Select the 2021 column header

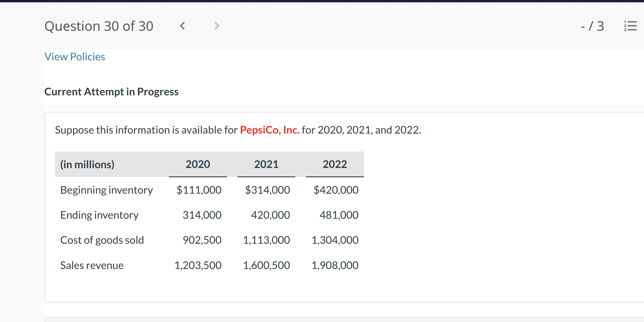click(x=266, y=164)
